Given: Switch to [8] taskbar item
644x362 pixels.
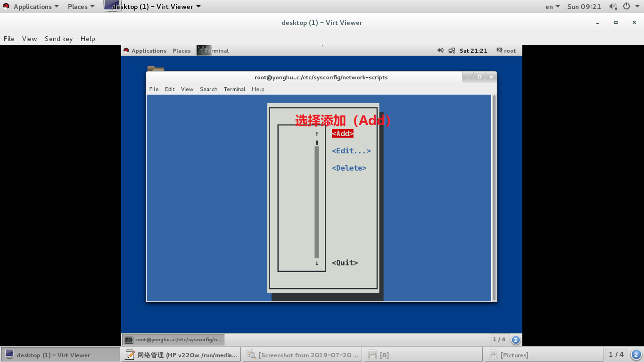Looking at the screenshot, I should tap(423, 355).
